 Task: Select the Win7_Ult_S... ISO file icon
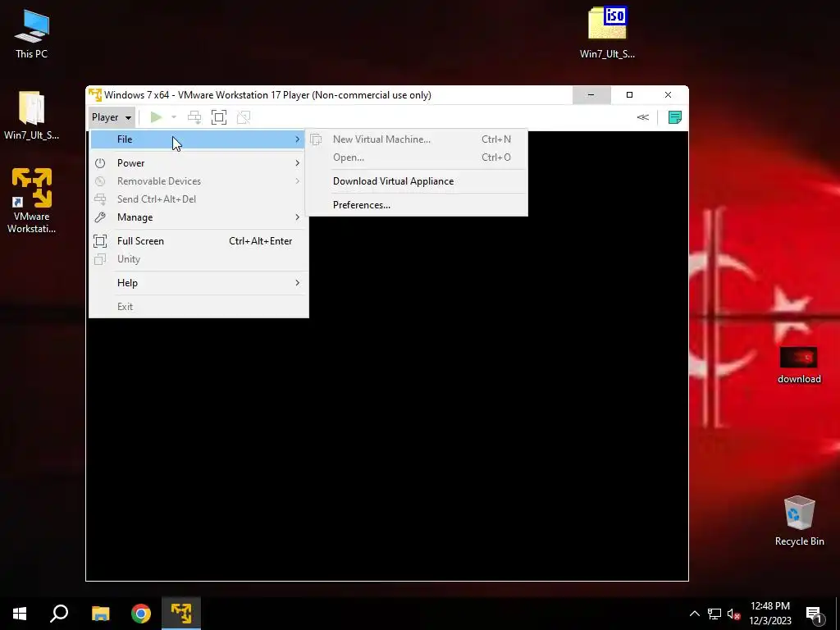(x=607, y=32)
